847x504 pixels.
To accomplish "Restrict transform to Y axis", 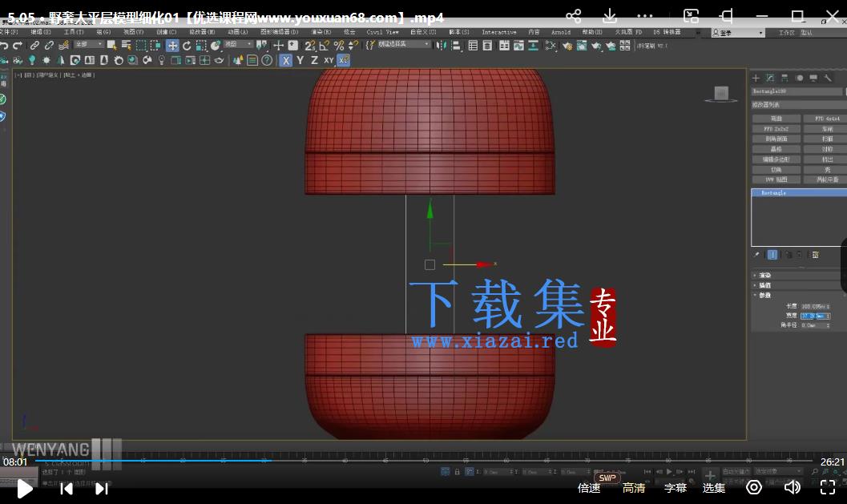I will [300, 61].
